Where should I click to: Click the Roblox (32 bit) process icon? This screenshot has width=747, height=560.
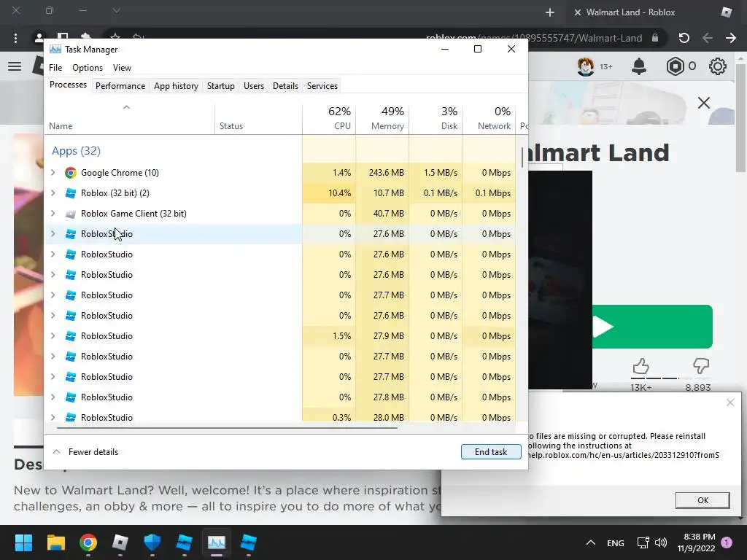point(71,192)
